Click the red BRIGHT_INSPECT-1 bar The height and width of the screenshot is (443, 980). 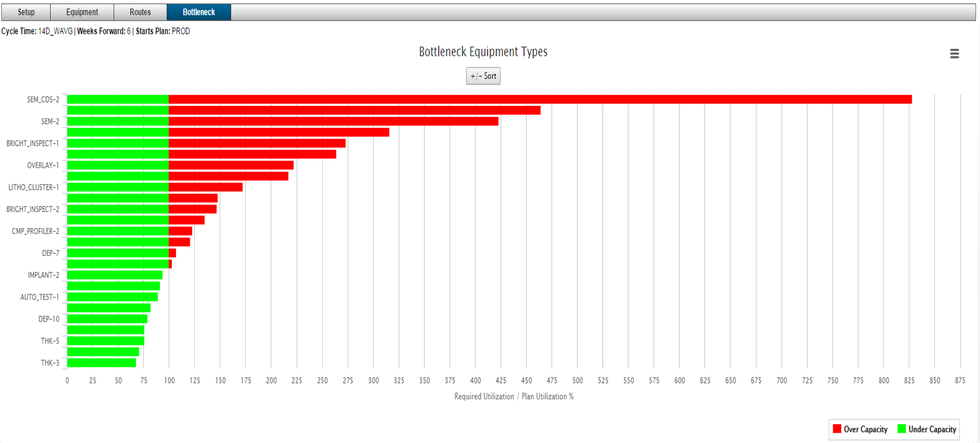click(x=257, y=143)
